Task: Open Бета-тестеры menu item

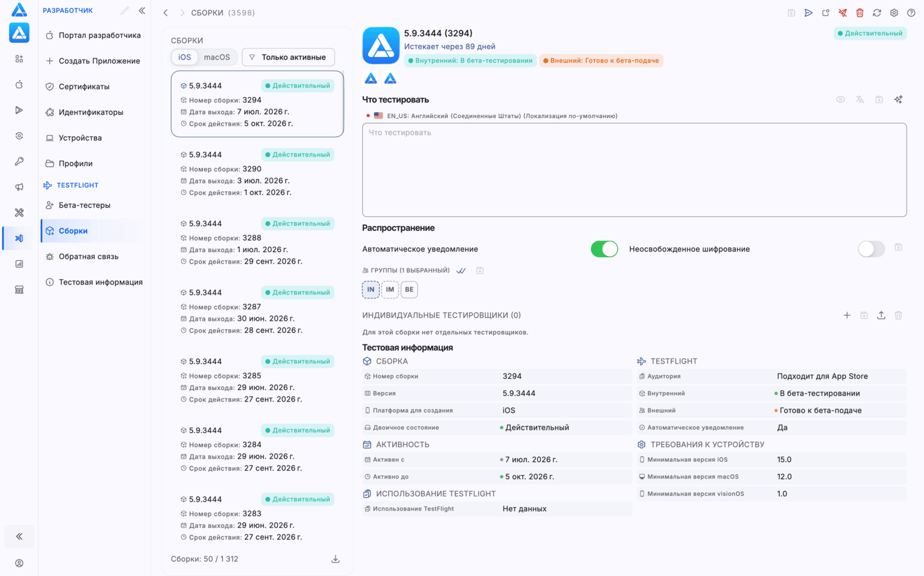Action: coord(94,205)
